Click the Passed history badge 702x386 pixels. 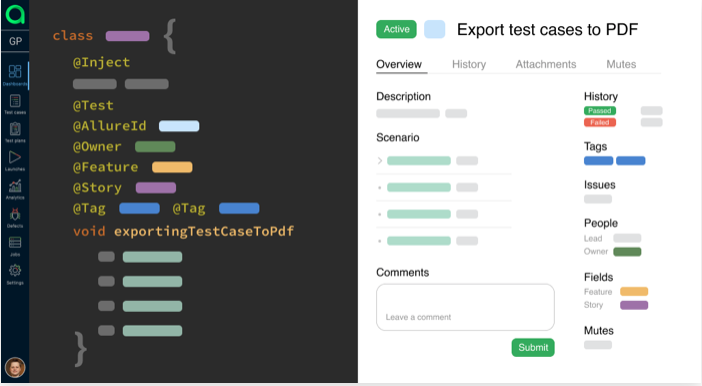click(x=599, y=111)
